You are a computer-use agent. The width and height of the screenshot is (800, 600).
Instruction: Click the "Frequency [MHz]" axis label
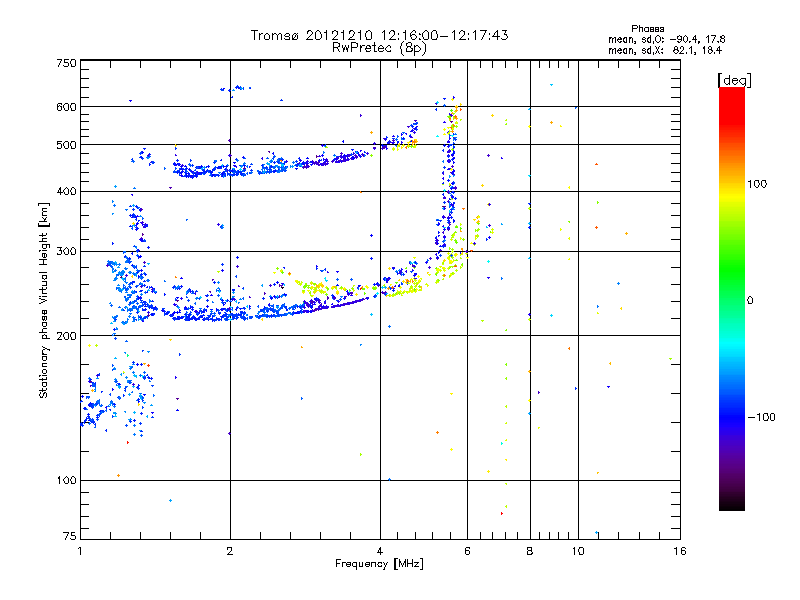tap(379, 564)
